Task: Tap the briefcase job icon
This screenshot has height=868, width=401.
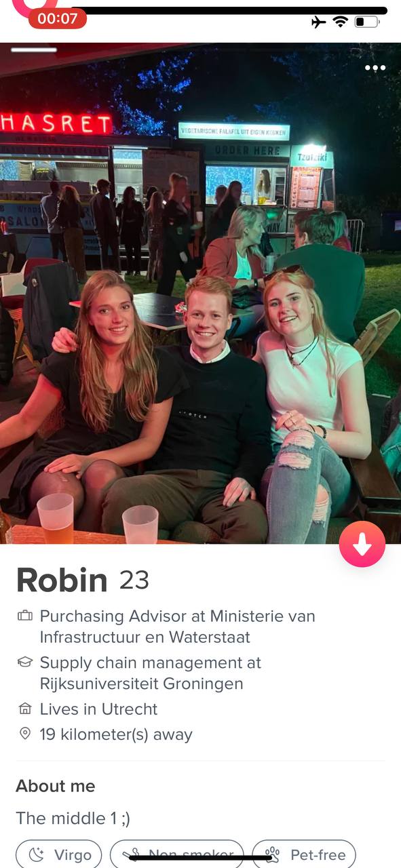Action: [x=25, y=616]
